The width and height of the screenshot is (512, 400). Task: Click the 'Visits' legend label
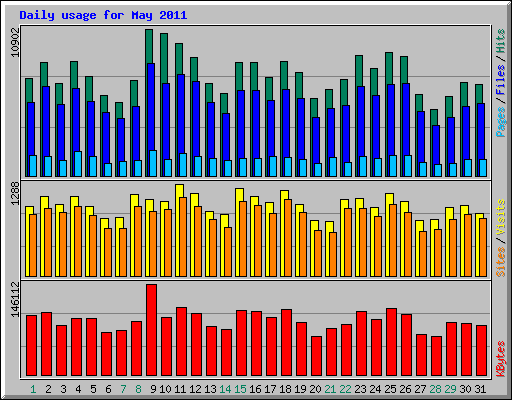click(x=501, y=218)
